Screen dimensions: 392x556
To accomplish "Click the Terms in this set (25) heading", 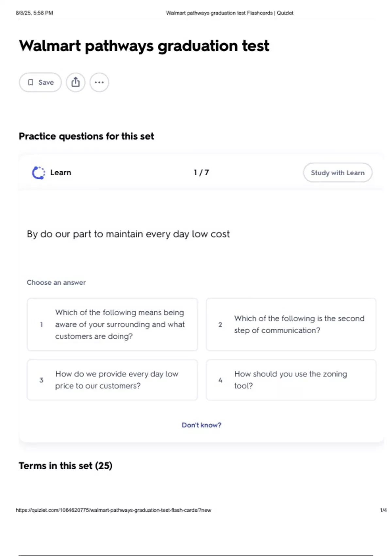I will 65,465.
